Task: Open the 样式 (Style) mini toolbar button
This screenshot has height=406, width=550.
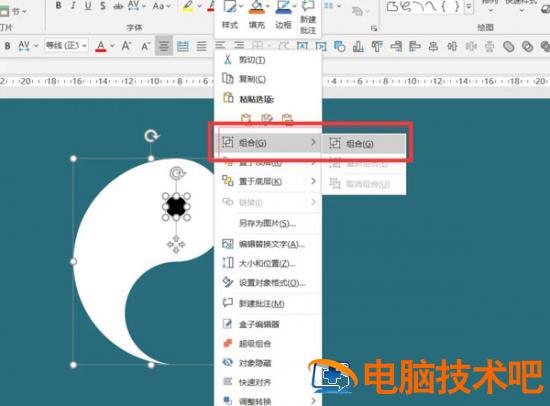Action: [230, 15]
